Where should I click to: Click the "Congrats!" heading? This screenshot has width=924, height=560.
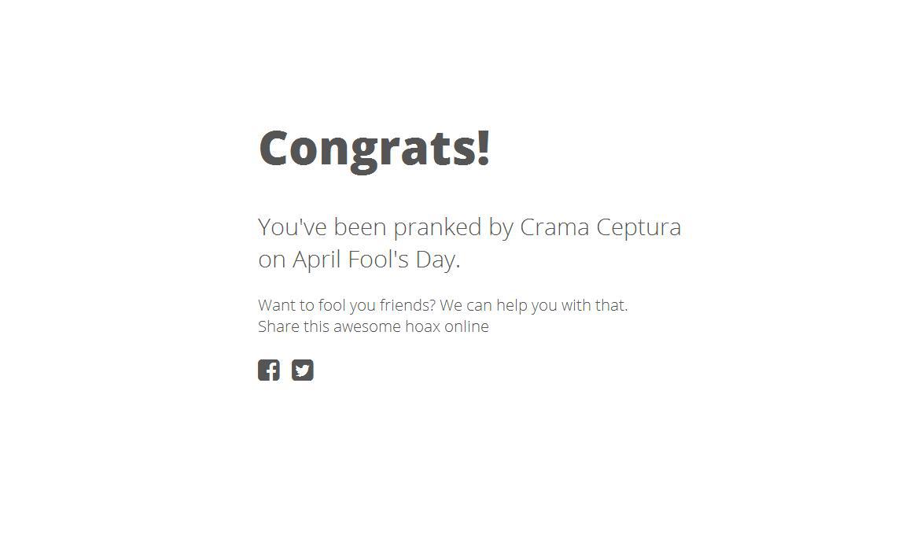[375, 149]
